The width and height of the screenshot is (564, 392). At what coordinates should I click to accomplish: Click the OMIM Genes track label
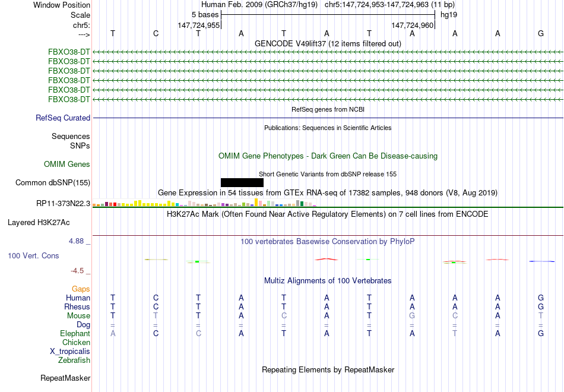point(67,164)
